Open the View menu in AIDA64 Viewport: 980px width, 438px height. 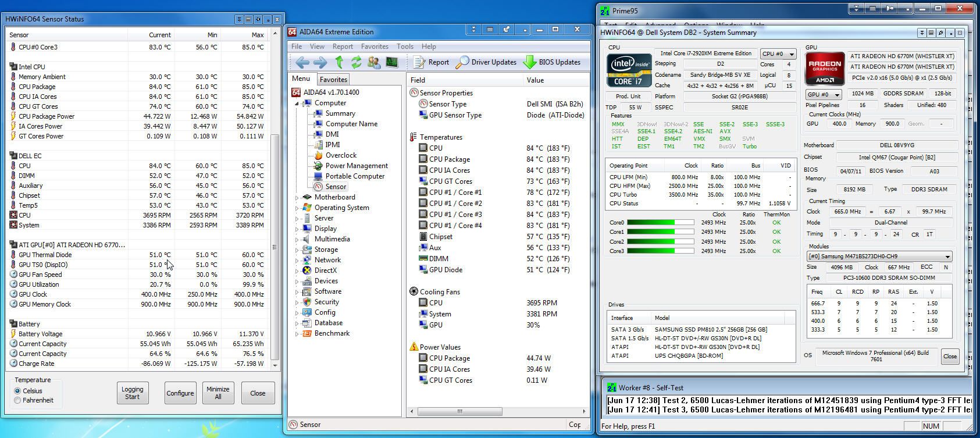(x=317, y=47)
